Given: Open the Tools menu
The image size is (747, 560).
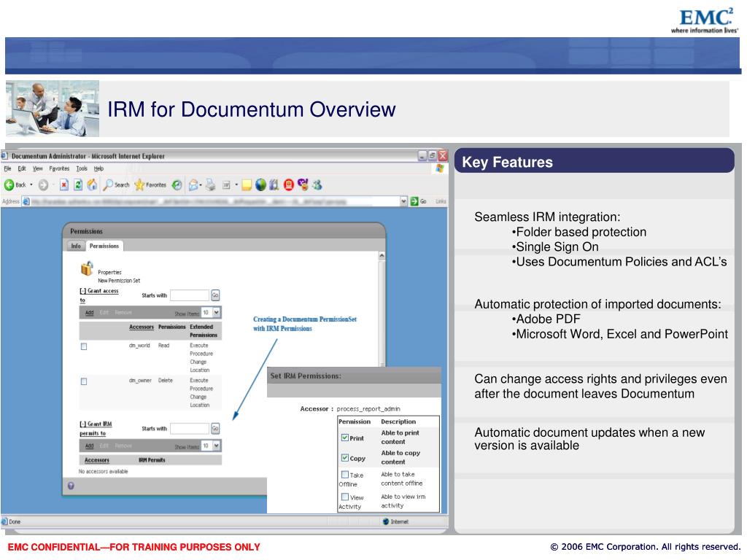Looking at the screenshot, I should point(82,168).
